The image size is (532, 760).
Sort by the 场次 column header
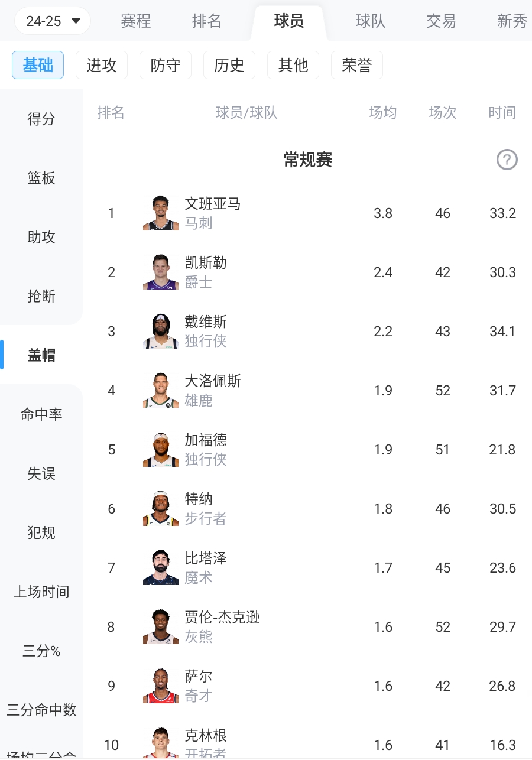443,112
